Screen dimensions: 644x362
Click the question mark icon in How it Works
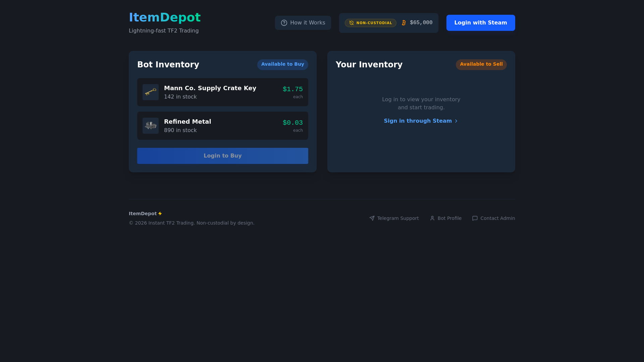[x=284, y=23]
